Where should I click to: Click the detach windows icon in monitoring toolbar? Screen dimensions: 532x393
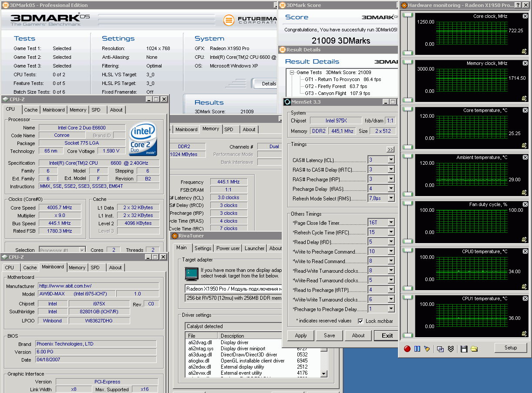tap(441, 349)
